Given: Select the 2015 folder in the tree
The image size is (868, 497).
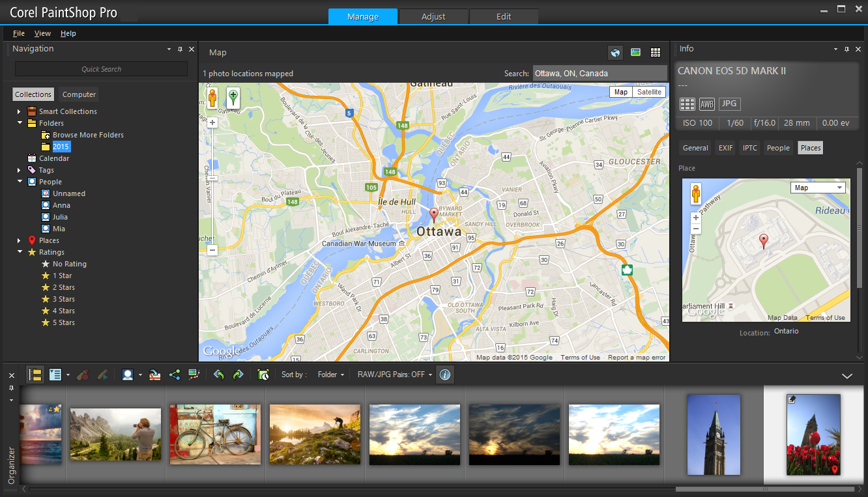Looking at the screenshot, I should tap(61, 147).
